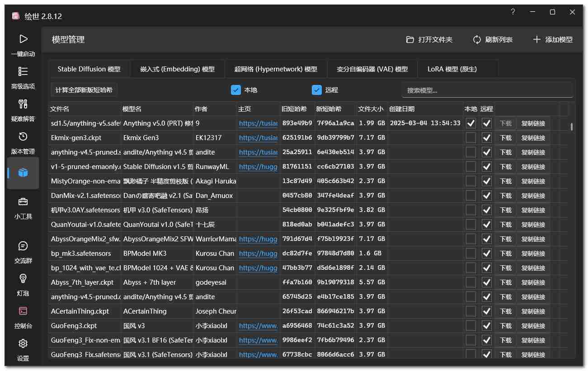The width and height of the screenshot is (588, 371).
Task: Click the help question mark in title bar
Action: (x=513, y=12)
